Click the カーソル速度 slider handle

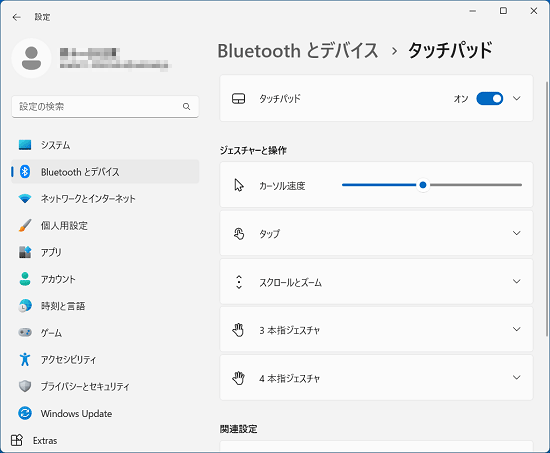click(423, 185)
